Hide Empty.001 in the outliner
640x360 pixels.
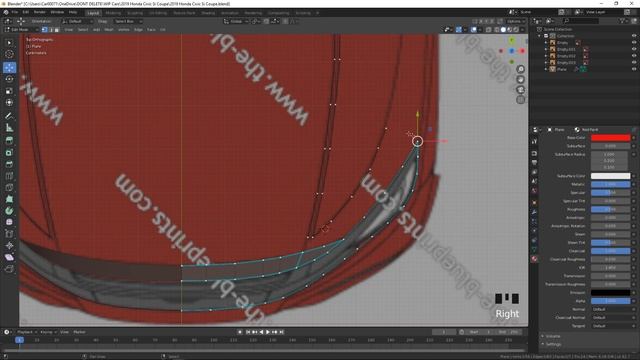[634, 49]
